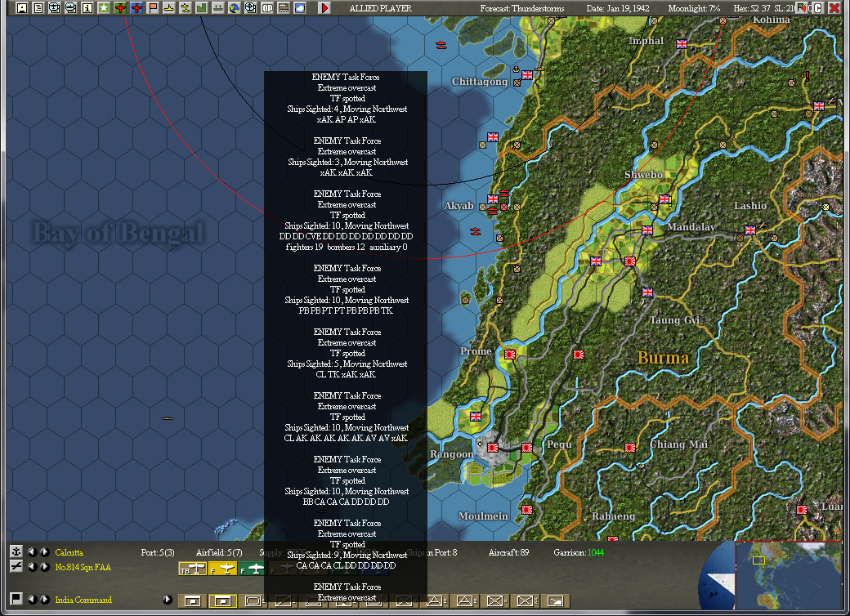The width and height of the screenshot is (850, 616).
Task: Select the green F fighter unit icon
Action: (x=253, y=569)
